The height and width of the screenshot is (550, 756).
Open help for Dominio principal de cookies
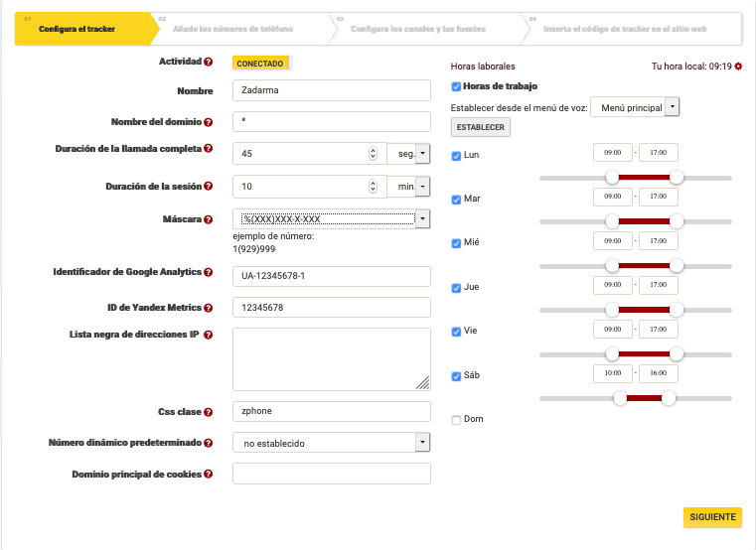click(x=208, y=474)
